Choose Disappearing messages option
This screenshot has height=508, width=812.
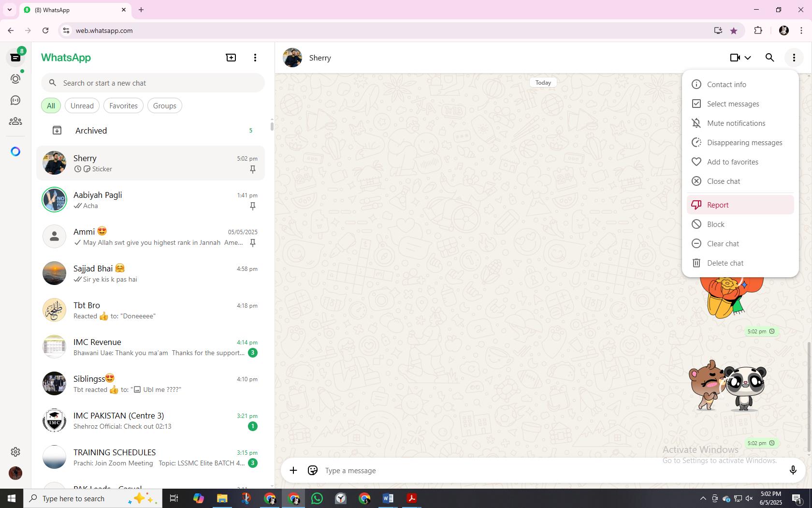(740, 143)
